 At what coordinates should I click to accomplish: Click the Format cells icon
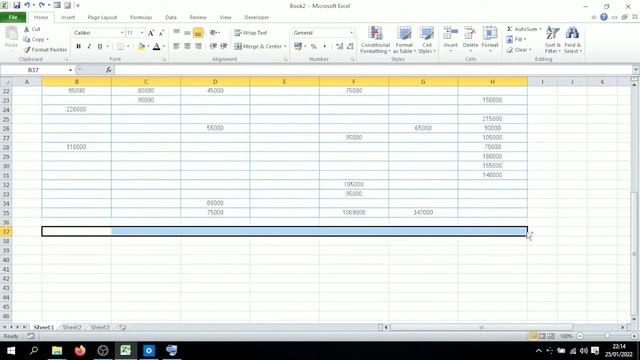tap(490, 33)
